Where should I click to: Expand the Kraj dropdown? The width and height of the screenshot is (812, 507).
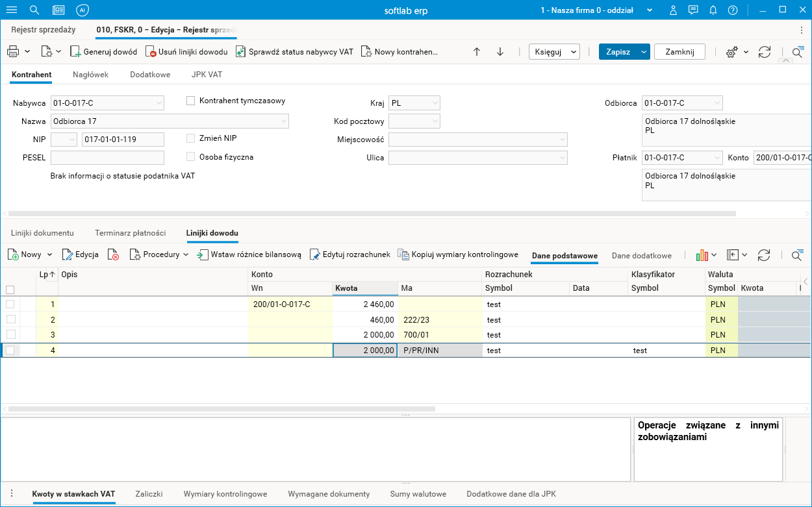pos(435,103)
